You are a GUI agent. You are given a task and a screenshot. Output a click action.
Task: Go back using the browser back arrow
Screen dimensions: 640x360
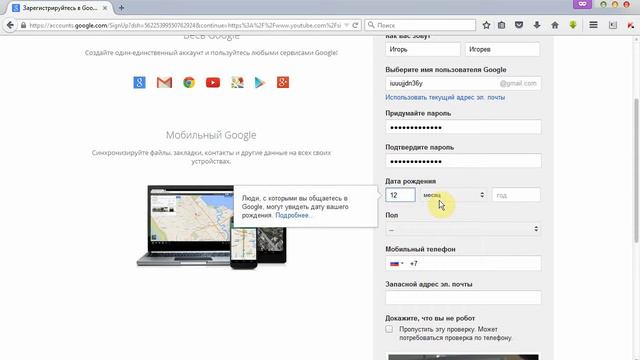point(10,25)
